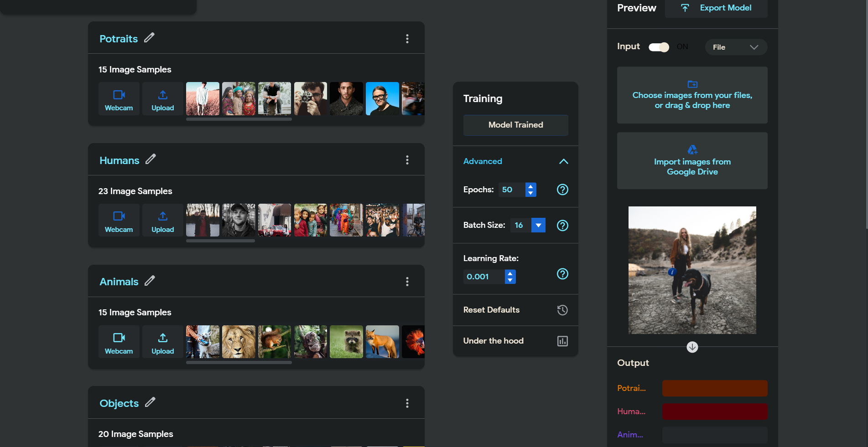Click the Learning Rate value field
This screenshot has width=868, height=447.
[484, 277]
